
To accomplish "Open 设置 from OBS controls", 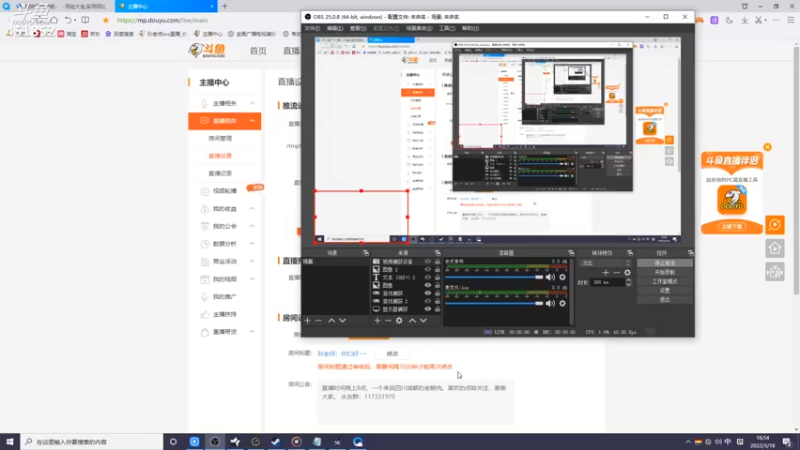I will [x=665, y=291].
